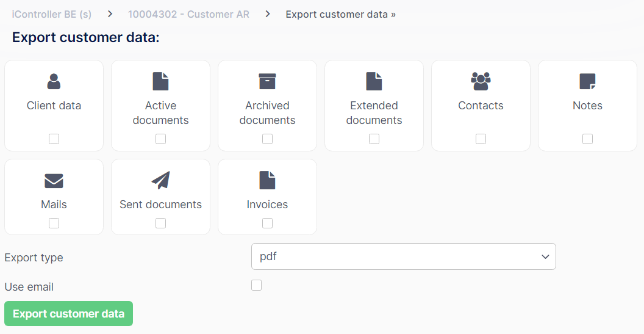Click the Contacts group icon

[x=481, y=81]
